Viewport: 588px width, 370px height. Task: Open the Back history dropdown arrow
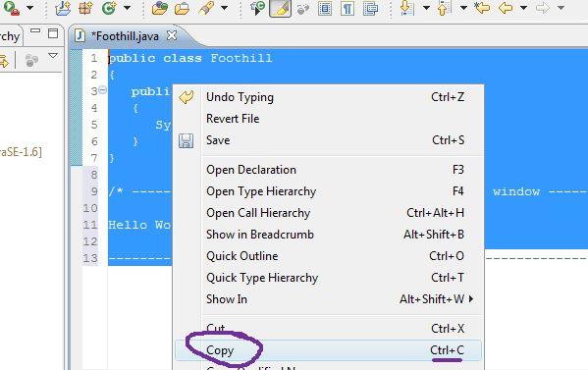pos(523,8)
